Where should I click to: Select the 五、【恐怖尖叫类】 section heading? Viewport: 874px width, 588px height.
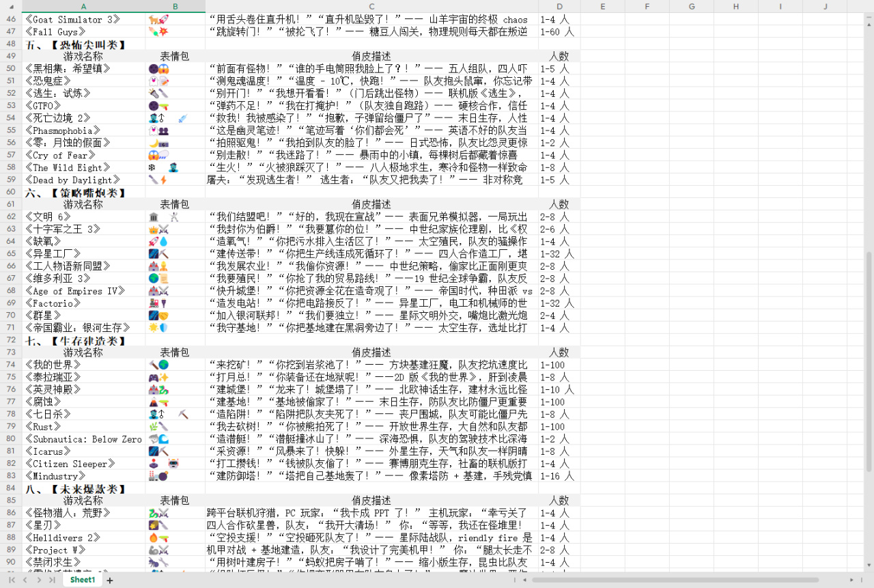83,44
